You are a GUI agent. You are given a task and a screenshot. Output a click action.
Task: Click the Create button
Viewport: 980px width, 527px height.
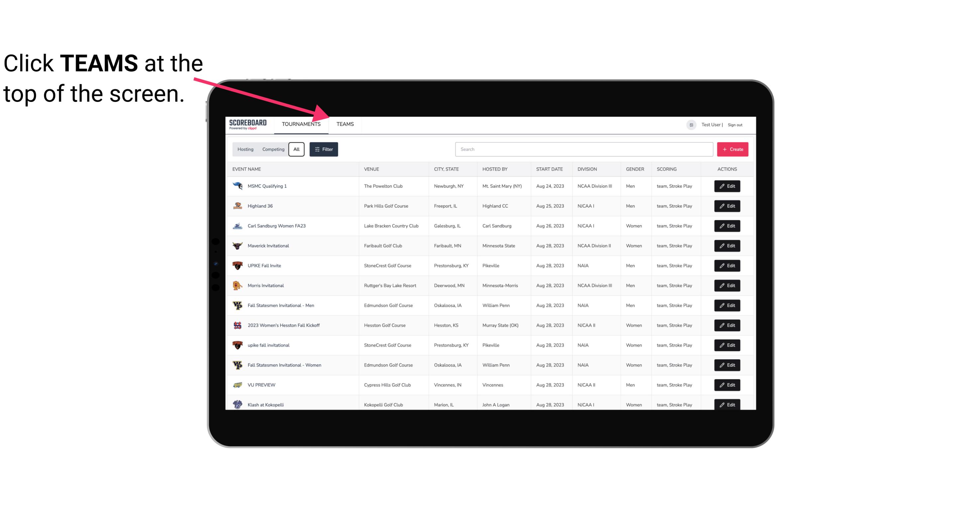pos(732,149)
